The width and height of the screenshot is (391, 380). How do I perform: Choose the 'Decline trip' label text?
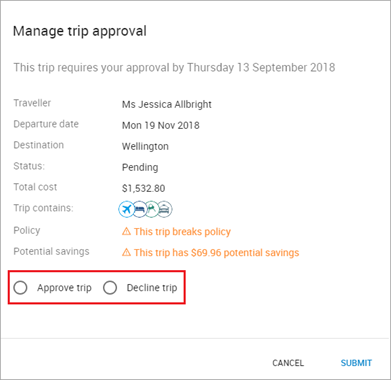(152, 288)
